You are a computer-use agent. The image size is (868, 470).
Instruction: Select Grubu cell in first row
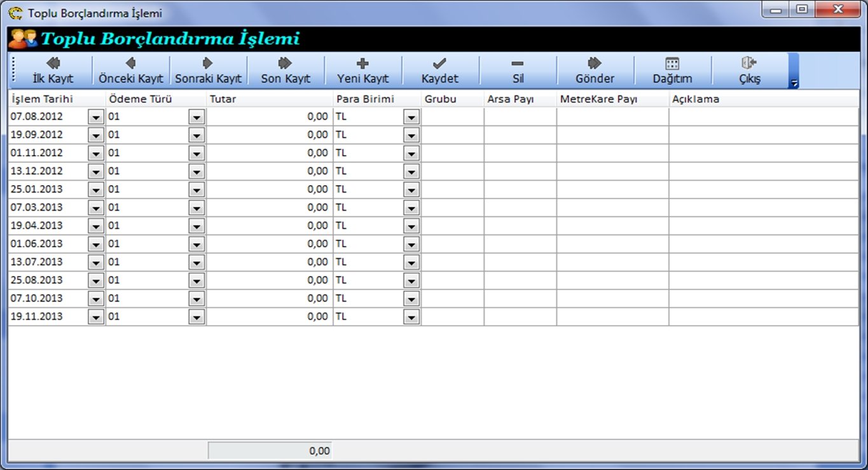(452, 117)
